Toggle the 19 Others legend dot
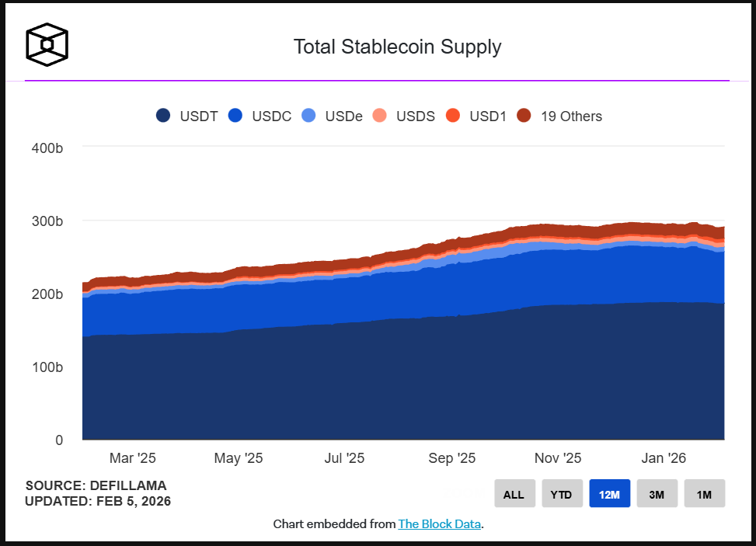 pos(524,116)
